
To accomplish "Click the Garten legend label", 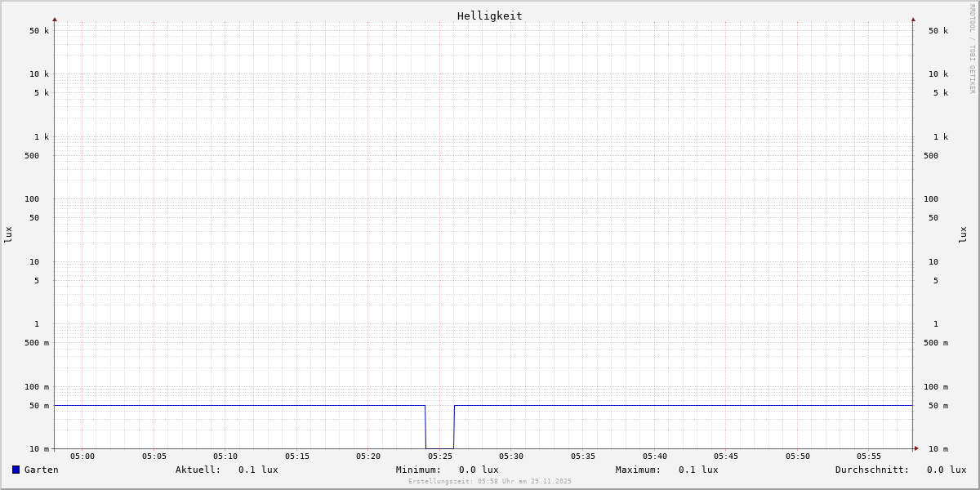I will (x=41, y=470).
